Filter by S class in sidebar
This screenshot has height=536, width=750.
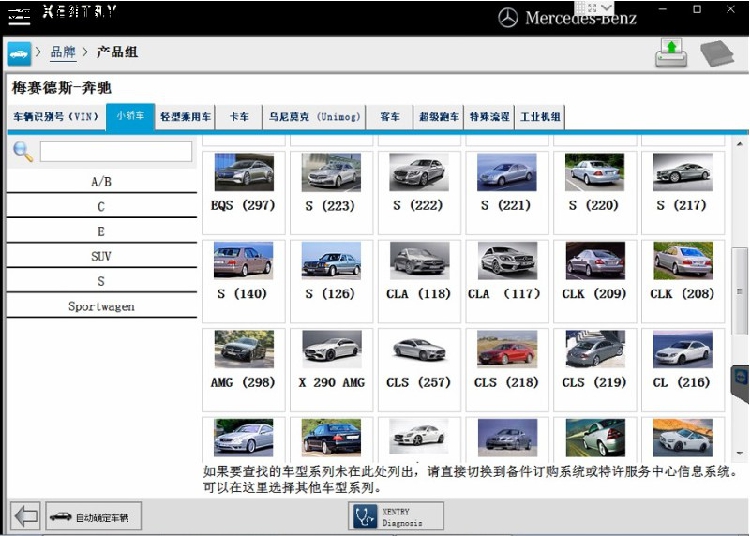coord(101,281)
